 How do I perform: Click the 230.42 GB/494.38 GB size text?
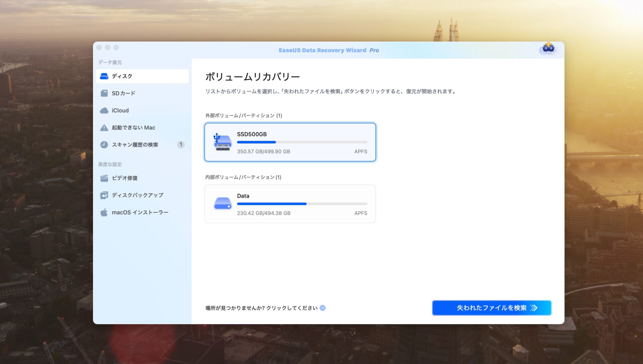[x=264, y=213]
